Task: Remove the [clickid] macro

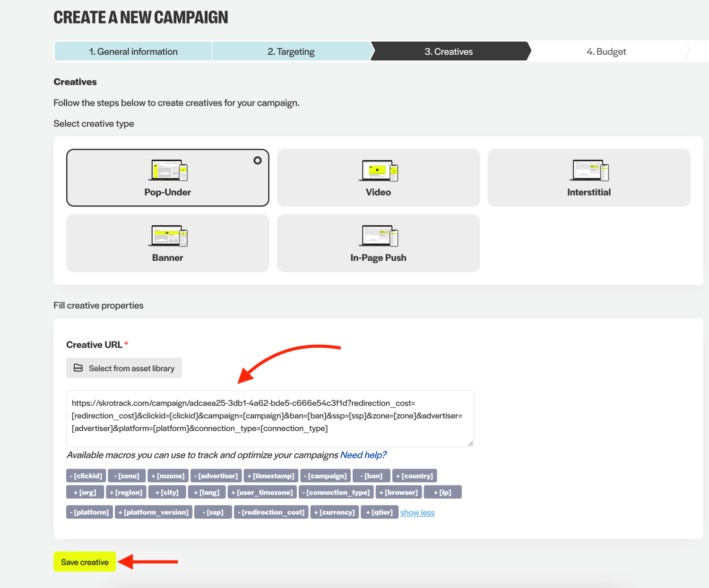Action: (86, 476)
